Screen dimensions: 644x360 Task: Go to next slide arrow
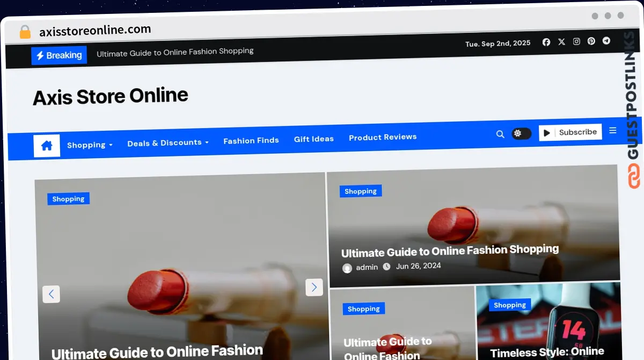click(314, 287)
